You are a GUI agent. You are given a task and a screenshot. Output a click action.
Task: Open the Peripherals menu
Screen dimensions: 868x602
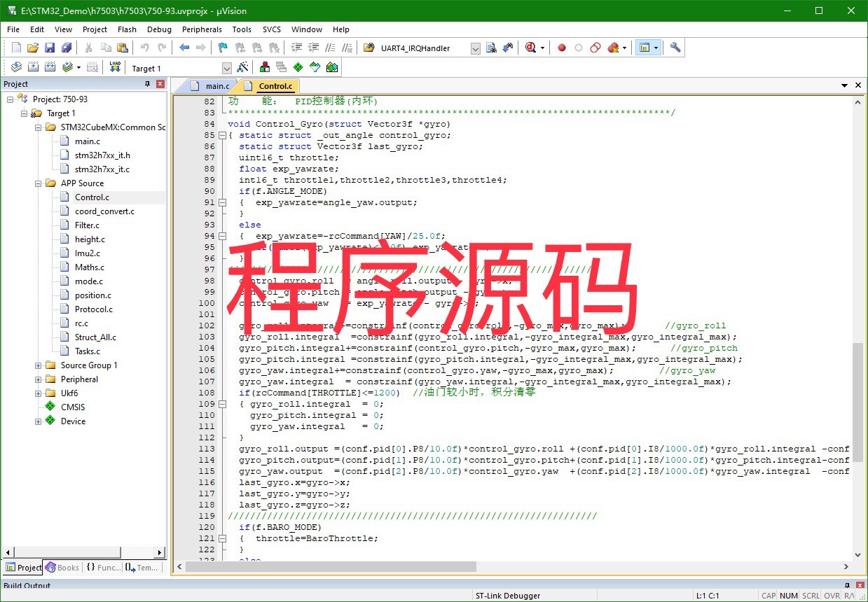(x=202, y=29)
